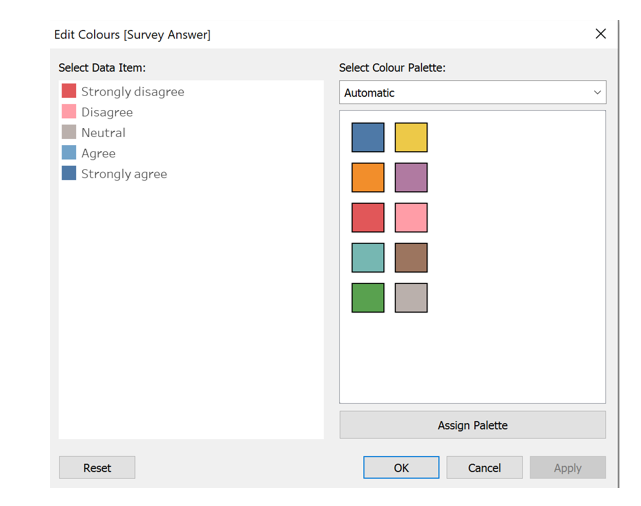Select the brown palette swatch
Image resolution: width=641 pixels, height=506 pixels.
411,257
